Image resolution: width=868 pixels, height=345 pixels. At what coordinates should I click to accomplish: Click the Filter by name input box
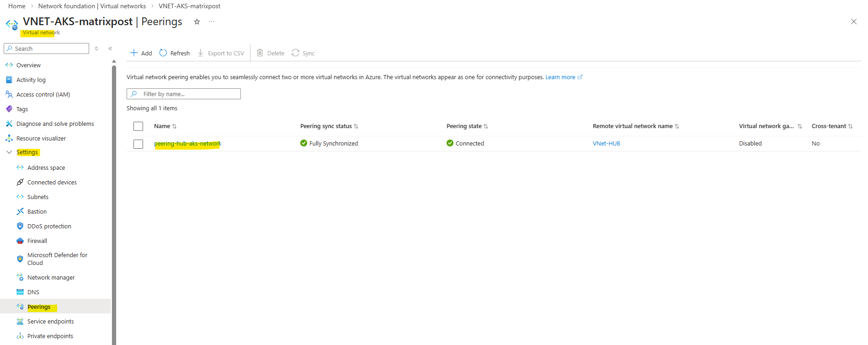(x=184, y=94)
